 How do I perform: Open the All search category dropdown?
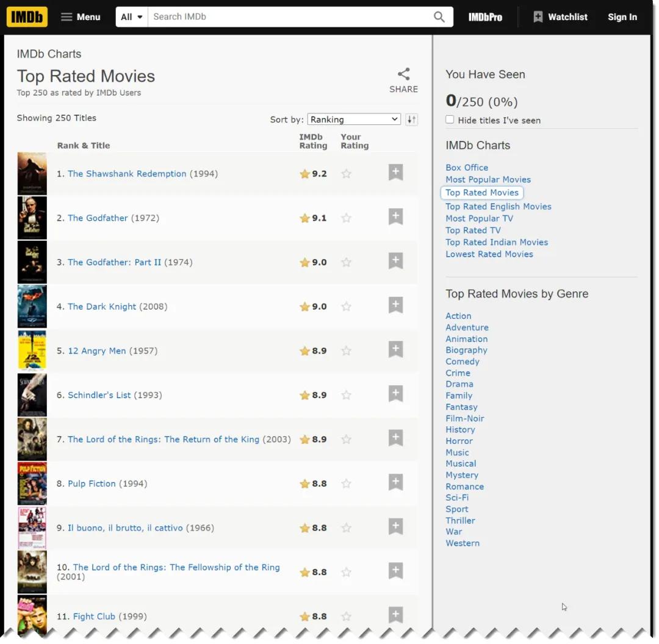coord(132,17)
